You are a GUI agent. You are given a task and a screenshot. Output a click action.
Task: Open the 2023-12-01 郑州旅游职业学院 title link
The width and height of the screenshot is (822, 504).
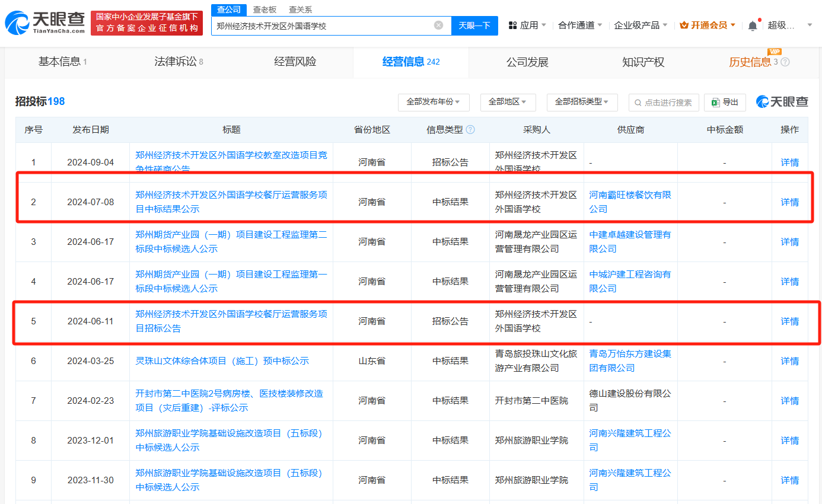[229, 440]
